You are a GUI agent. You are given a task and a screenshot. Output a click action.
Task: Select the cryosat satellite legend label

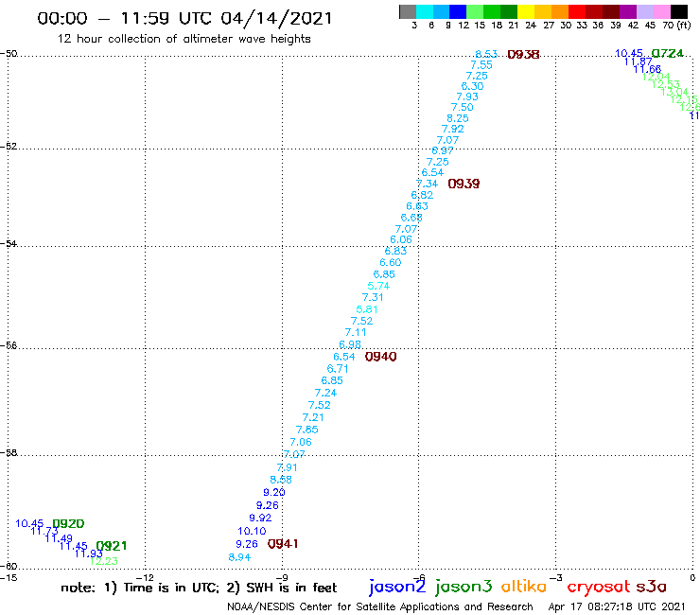[599, 588]
